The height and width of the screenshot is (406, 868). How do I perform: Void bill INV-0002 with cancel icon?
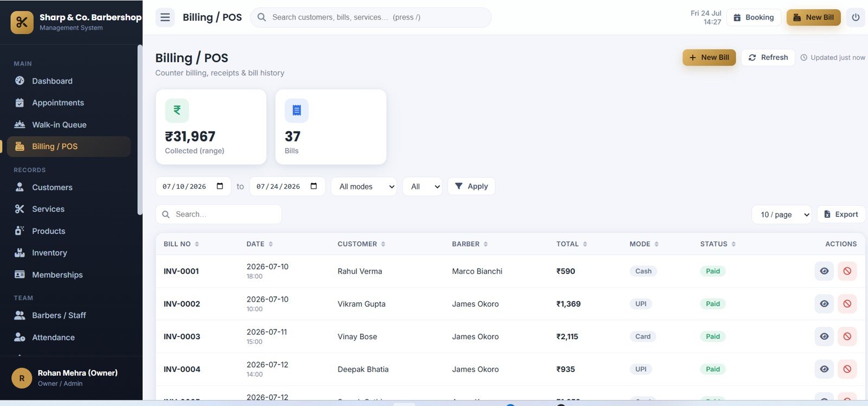pos(847,304)
